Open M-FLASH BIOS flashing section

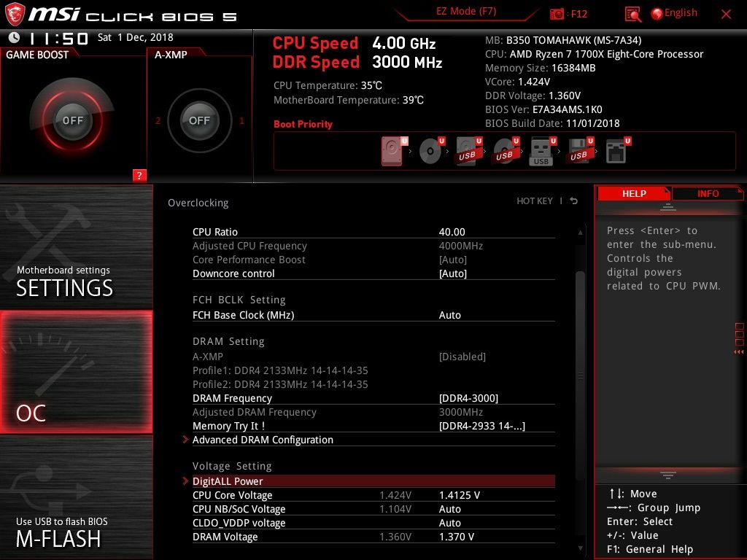(x=76, y=497)
